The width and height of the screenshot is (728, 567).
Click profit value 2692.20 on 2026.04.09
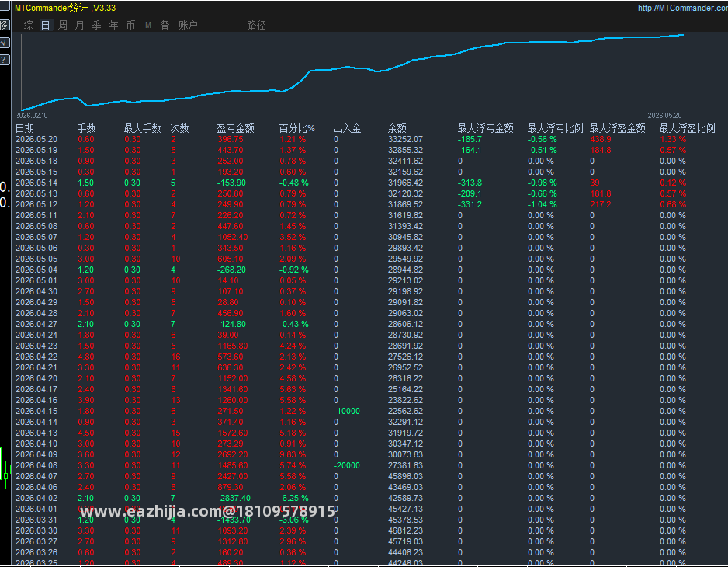pyautogui.click(x=233, y=454)
